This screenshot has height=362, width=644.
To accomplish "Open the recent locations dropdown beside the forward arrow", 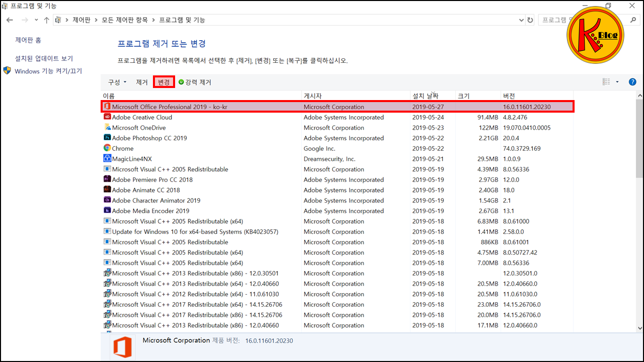I will pyautogui.click(x=36, y=20).
